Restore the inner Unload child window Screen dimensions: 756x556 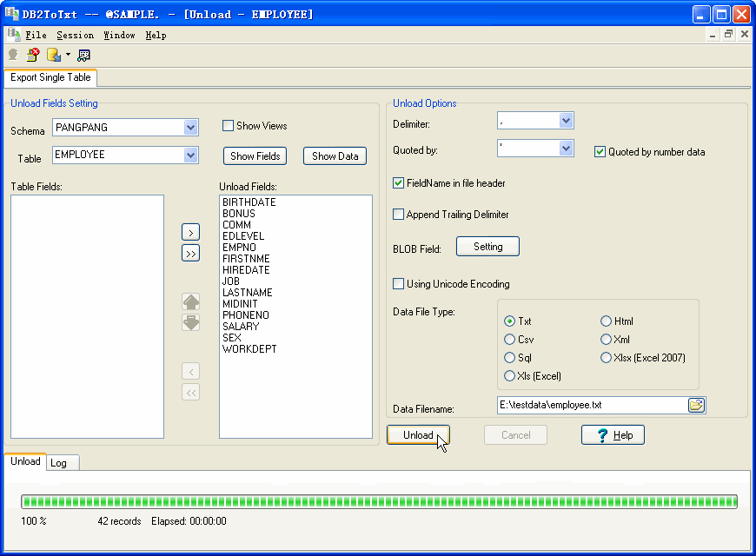pos(728,34)
